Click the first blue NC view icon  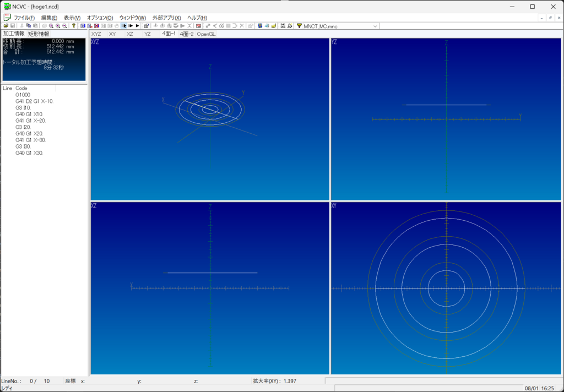[x=83, y=26]
